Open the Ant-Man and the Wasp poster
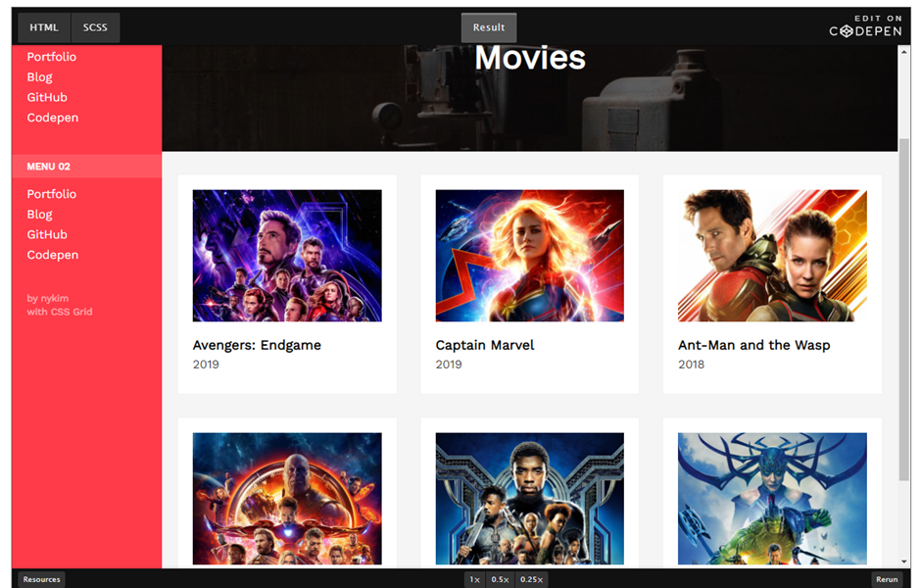921x588 pixels. pos(772,256)
